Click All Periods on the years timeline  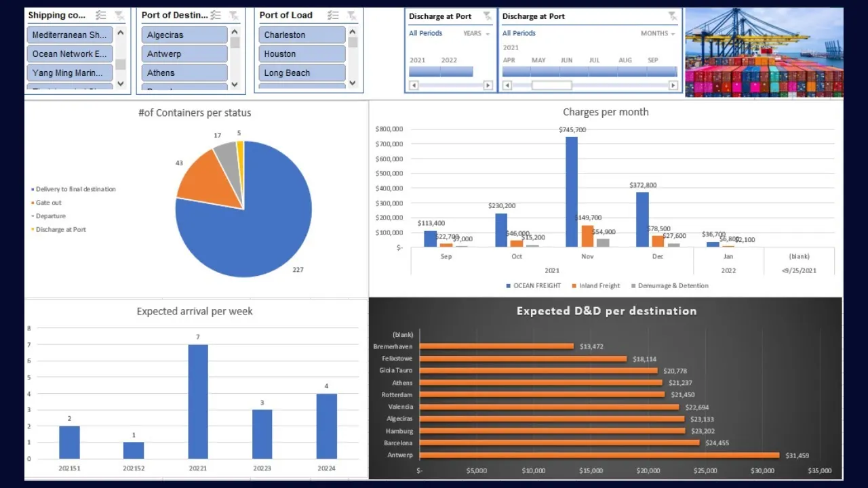425,33
